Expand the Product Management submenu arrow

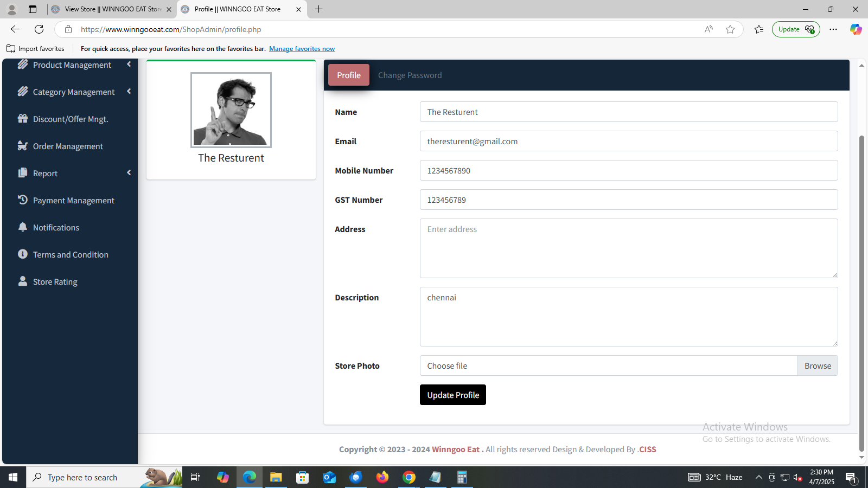tap(129, 65)
